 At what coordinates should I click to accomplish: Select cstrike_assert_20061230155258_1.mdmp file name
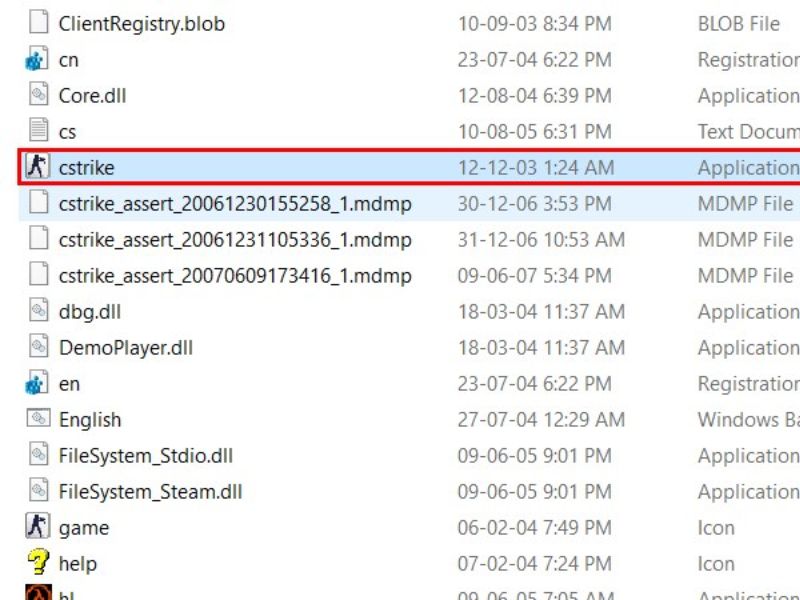coord(235,204)
